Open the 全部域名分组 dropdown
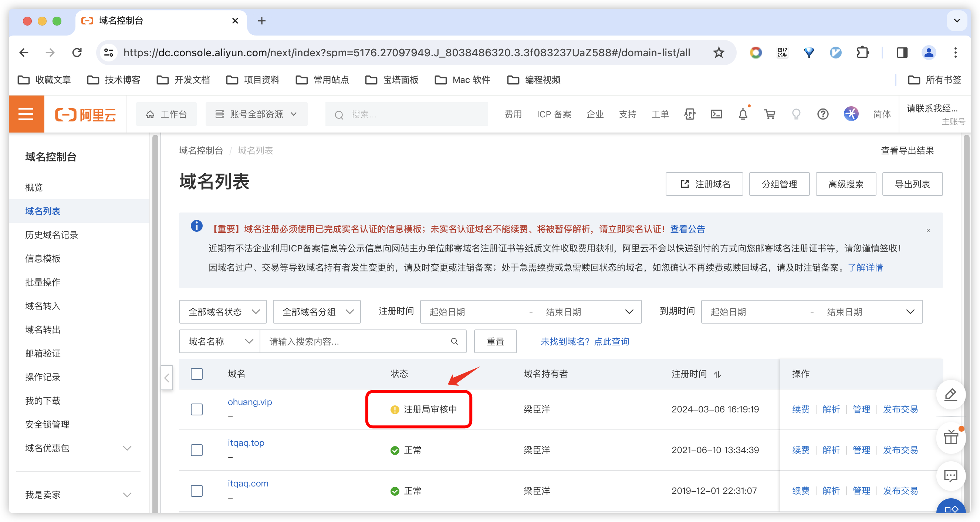The width and height of the screenshot is (980, 522). pos(317,312)
